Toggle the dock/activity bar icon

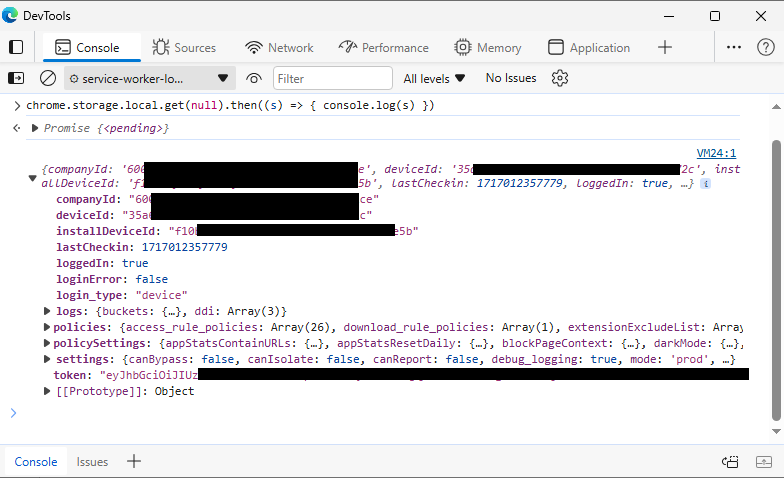click(x=16, y=48)
